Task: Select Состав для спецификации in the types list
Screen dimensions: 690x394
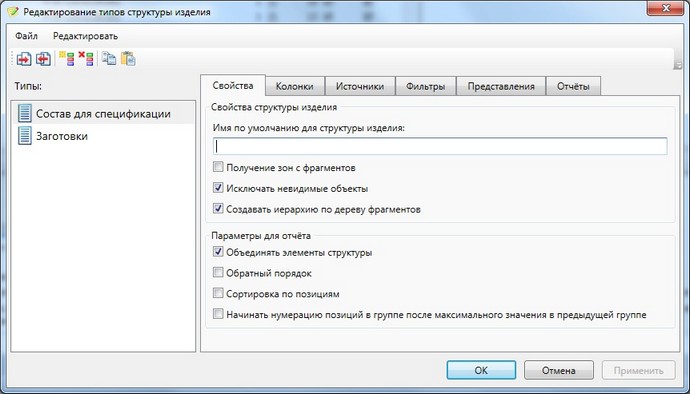Action: 103,114
